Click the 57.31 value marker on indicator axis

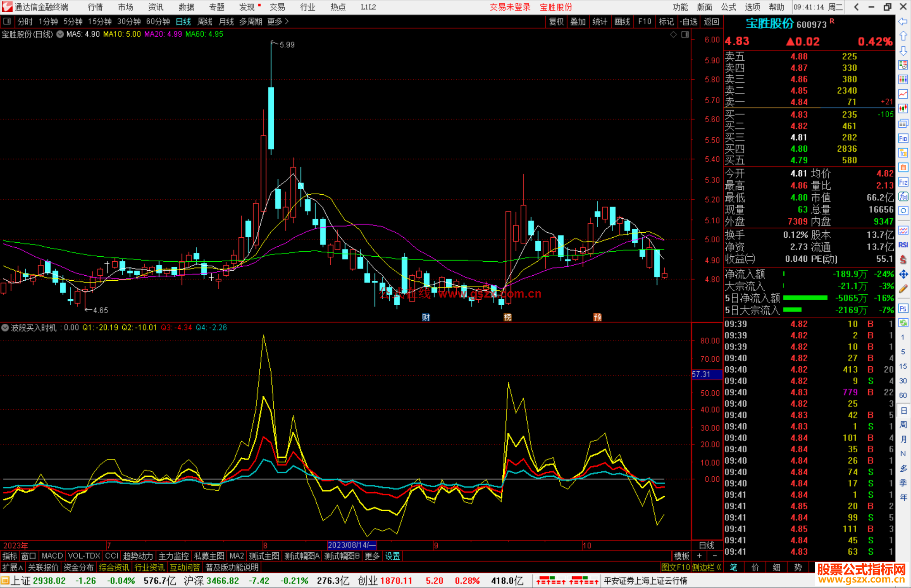[x=702, y=374]
